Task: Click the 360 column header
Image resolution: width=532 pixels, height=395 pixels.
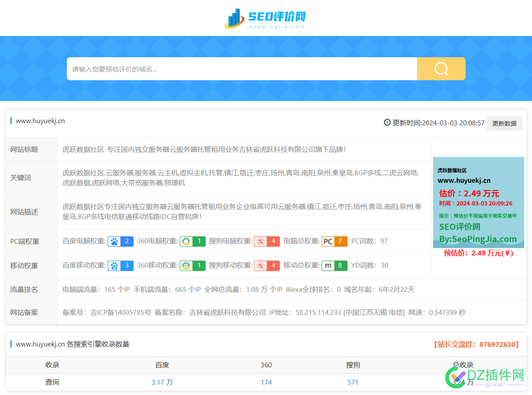Action: 266,365
